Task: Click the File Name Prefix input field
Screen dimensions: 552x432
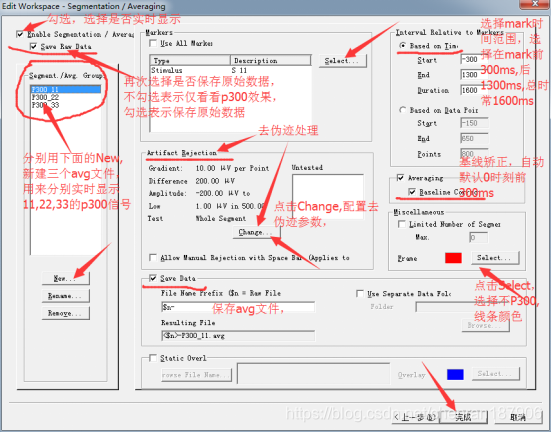Action: [x=238, y=307]
